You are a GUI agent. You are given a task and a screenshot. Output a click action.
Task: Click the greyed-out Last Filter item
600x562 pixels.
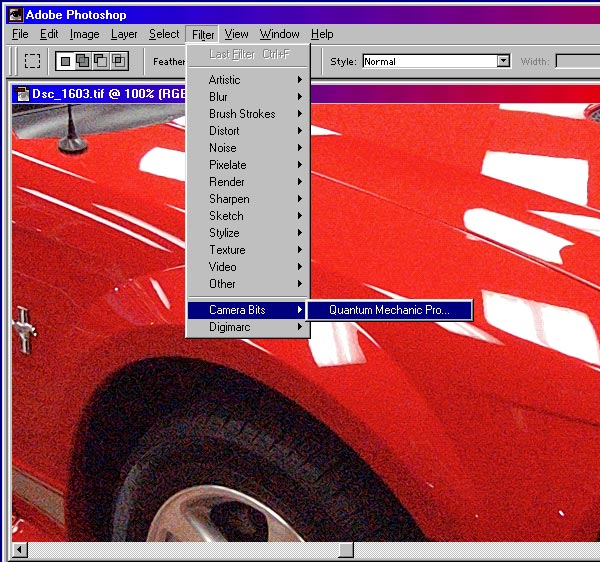click(248, 55)
